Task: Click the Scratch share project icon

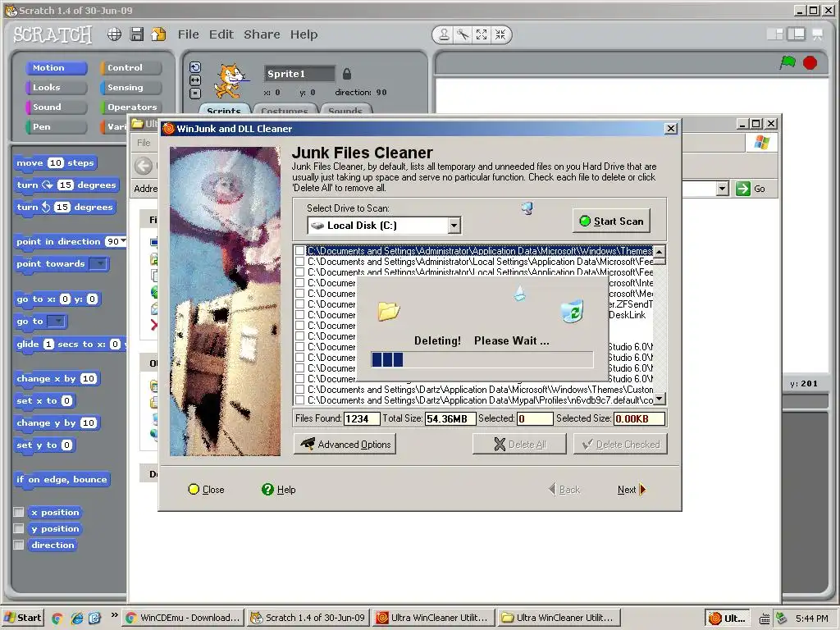Action: click(158, 34)
